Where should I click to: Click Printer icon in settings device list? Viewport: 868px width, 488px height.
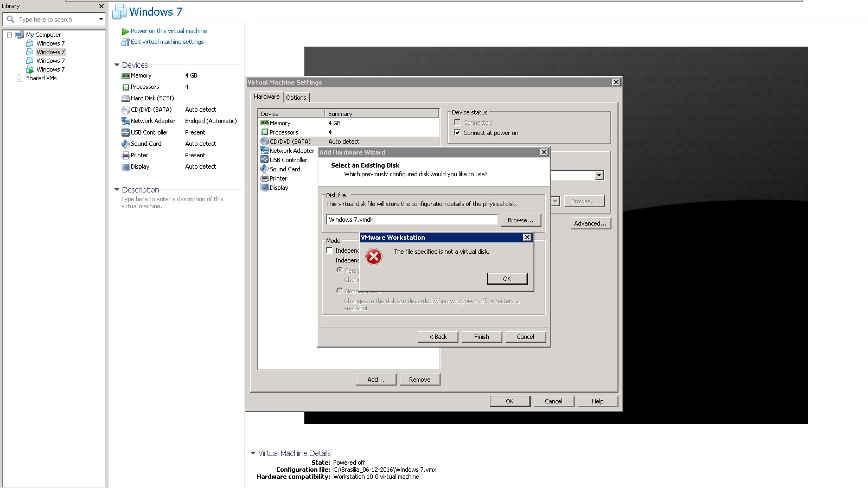(265, 178)
